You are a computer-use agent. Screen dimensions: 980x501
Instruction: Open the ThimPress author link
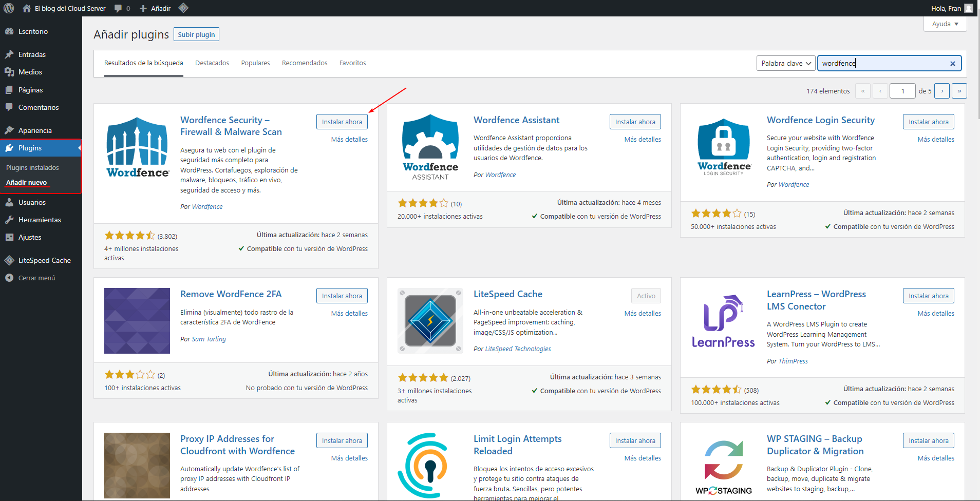tap(793, 361)
